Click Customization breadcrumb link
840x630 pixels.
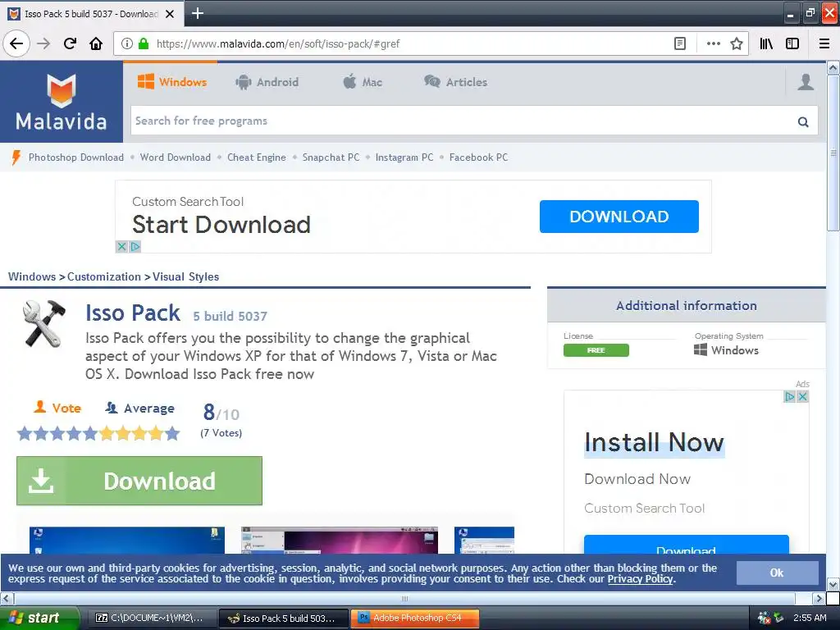(x=104, y=276)
